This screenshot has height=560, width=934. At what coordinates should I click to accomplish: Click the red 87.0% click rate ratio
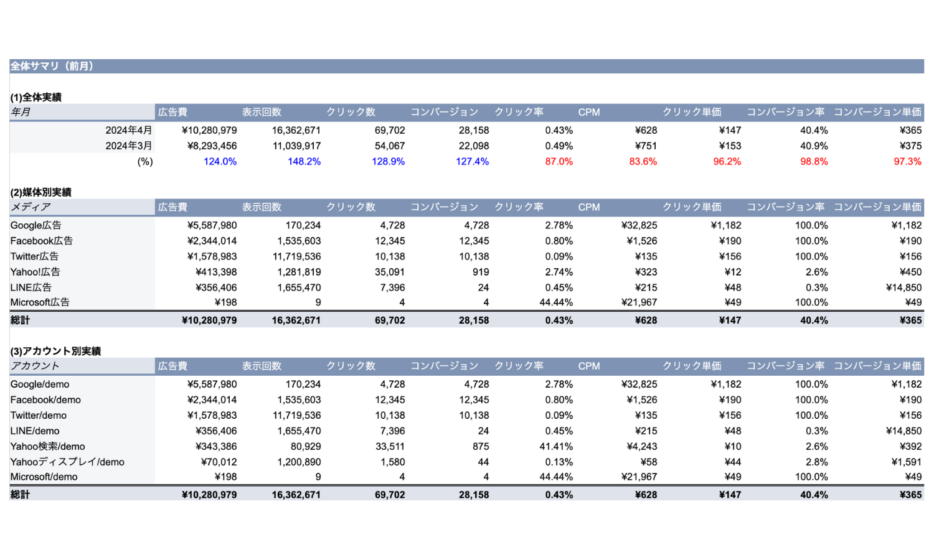[x=559, y=161]
